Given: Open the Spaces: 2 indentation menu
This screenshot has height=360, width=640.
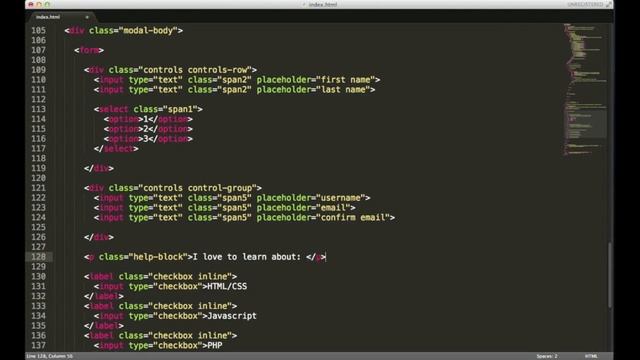Looking at the screenshot, I should point(547,356).
